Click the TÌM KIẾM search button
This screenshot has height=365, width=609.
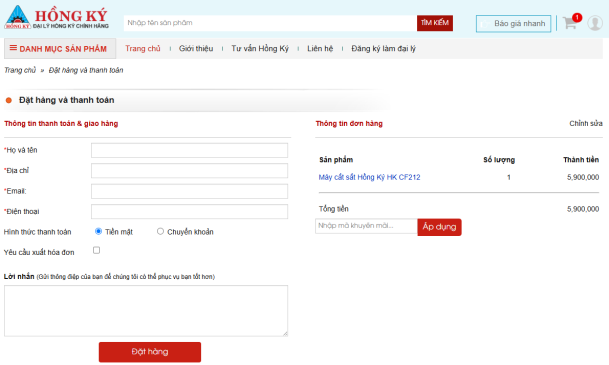click(435, 23)
